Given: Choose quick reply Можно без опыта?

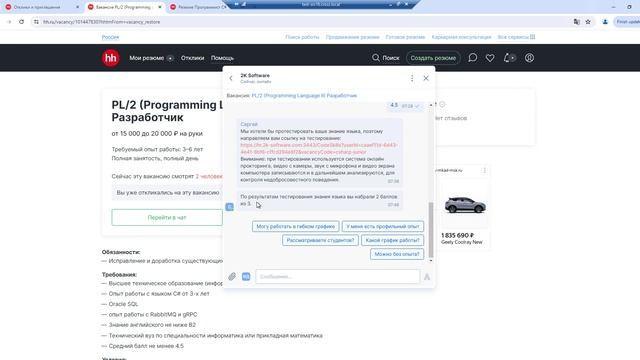Looking at the screenshot, I should click(397, 254).
